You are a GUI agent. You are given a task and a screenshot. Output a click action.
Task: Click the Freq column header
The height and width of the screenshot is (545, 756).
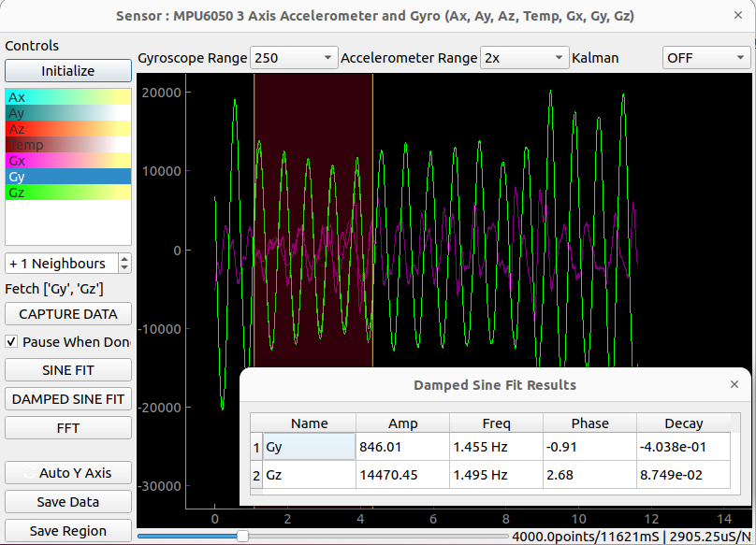(497, 423)
